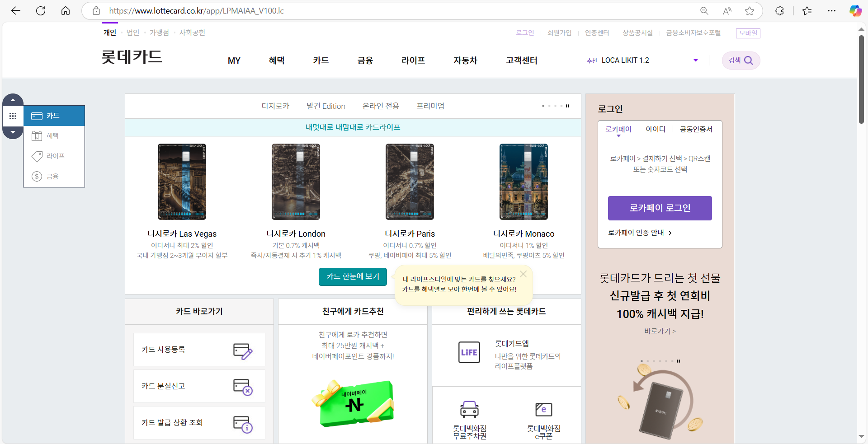
Task: Select the 로카페이 login tab
Action: pos(618,129)
